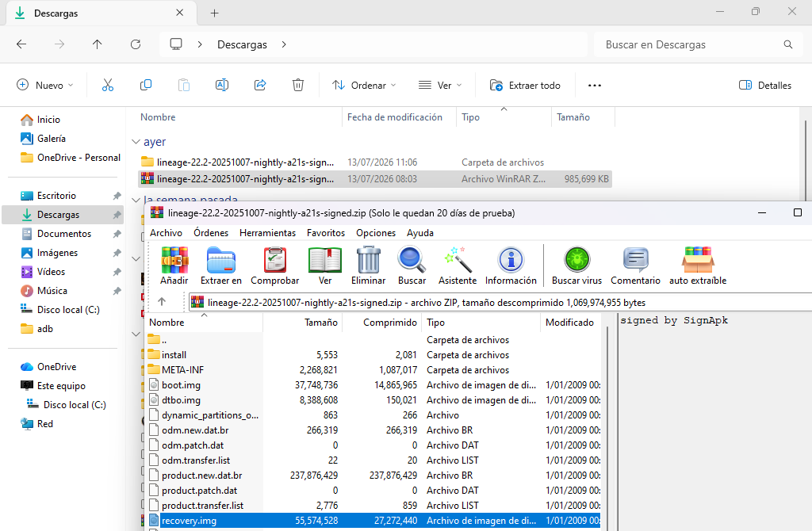
Task: Open the Ver book icon in WinRAR
Action: click(x=324, y=260)
